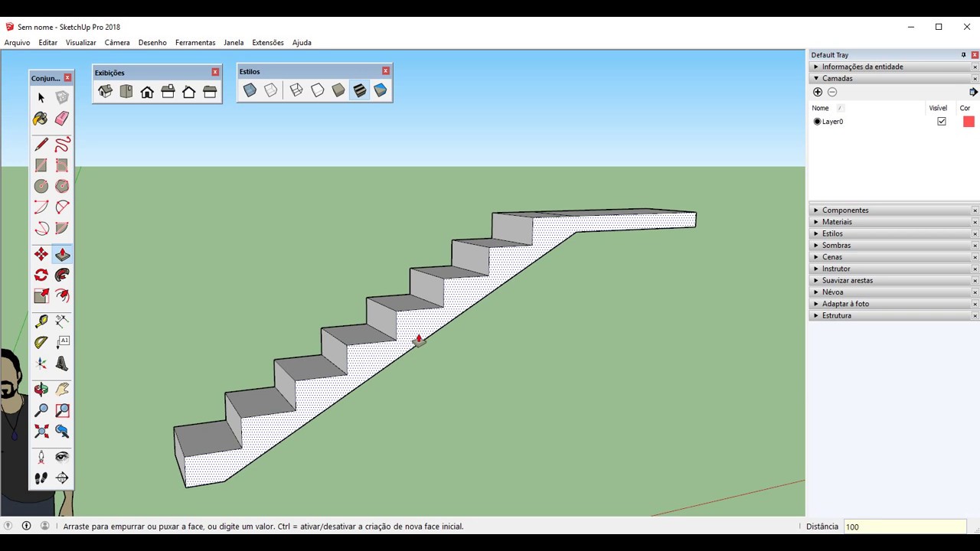Pick the Zoom Window tool

62,410
